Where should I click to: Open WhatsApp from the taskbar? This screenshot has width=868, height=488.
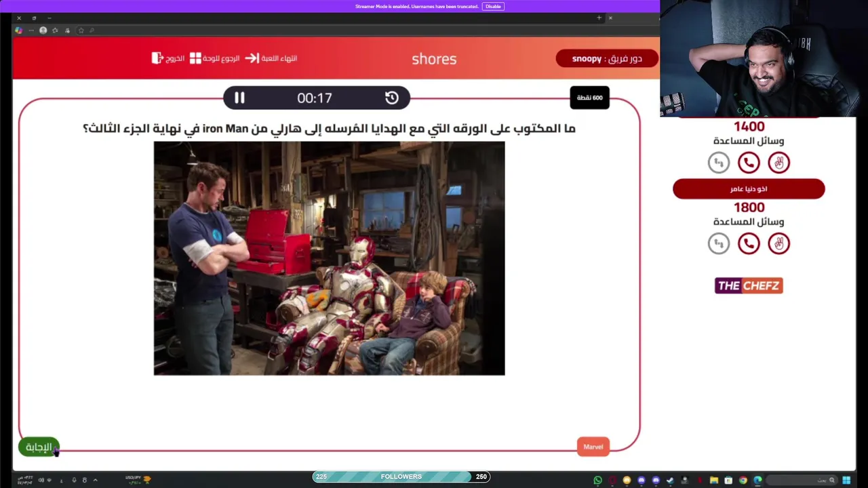coord(597,481)
